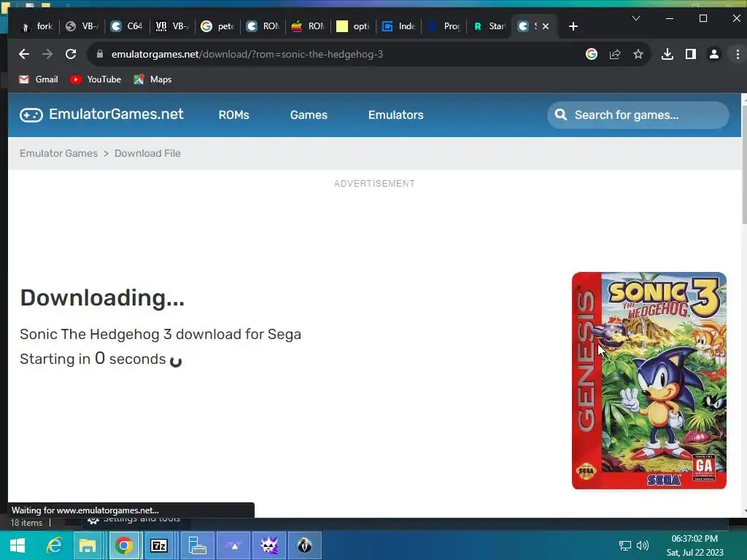Open the YouTube bookmark

[96, 79]
